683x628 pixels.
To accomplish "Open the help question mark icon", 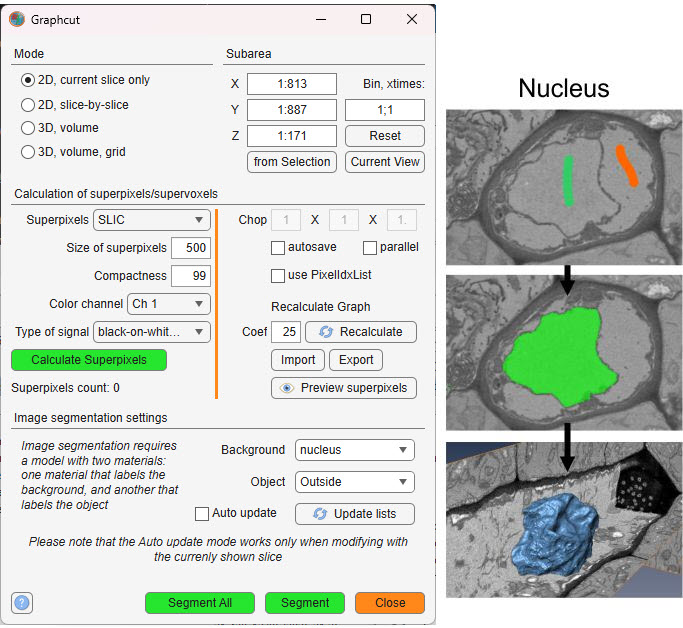I will pos(22,603).
